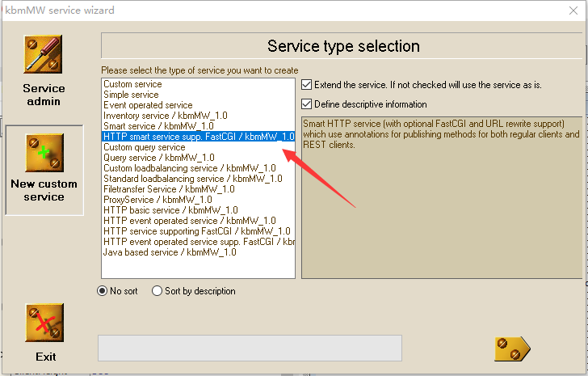Image resolution: width=588 pixels, height=376 pixels.
Task: Select Sort by description radio button
Action: [157, 291]
